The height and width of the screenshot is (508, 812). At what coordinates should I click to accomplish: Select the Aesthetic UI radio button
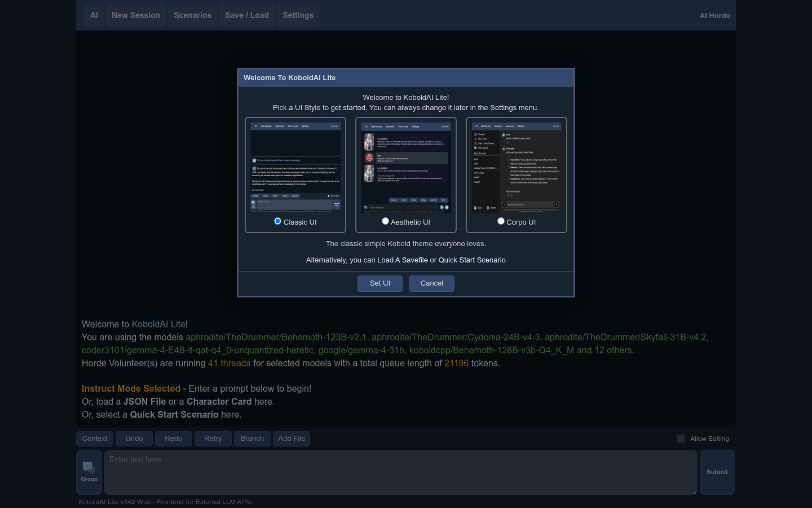tap(385, 221)
